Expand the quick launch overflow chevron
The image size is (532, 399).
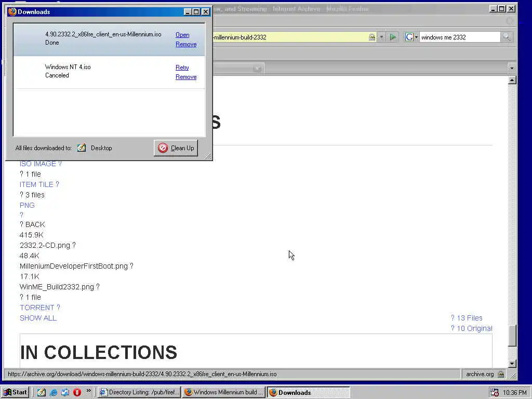click(88, 391)
